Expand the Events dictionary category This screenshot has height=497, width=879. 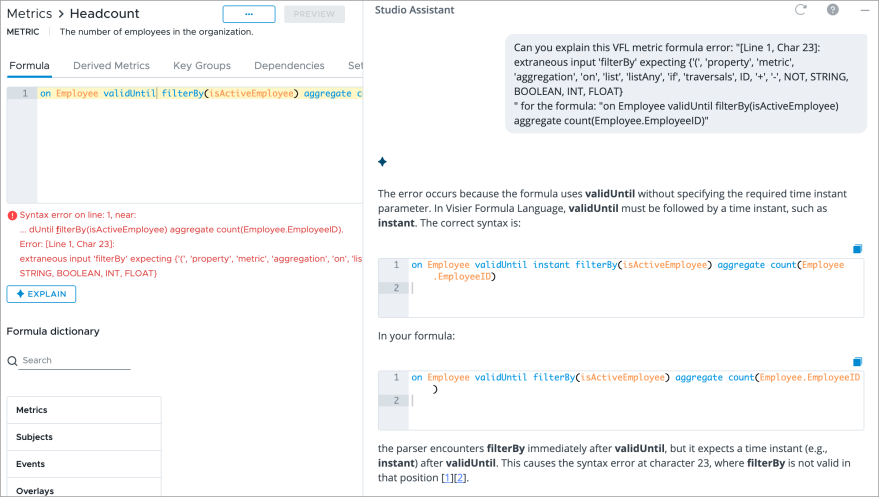click(x=84, y=464)
